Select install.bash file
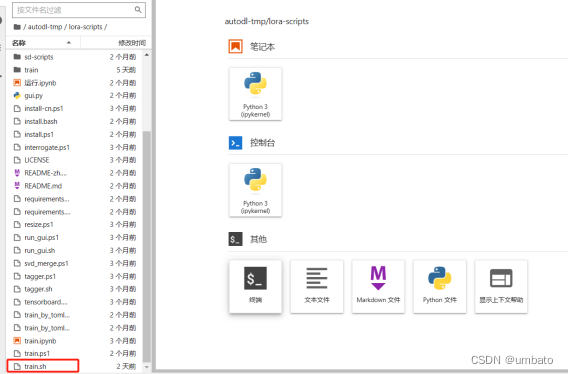Viewport: 568px width, 374px height. click(x=75, y=121)
